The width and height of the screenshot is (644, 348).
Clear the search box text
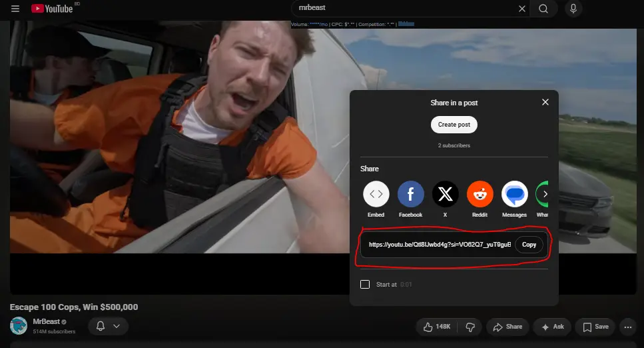[x=521, y=9]
